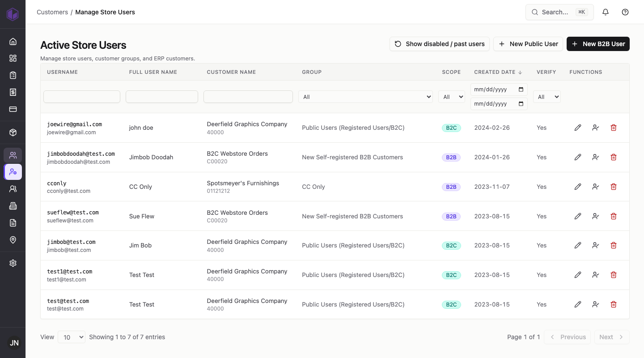Open the Search box in header
This screenshot has height=358, width=644.
pos(559,12)
